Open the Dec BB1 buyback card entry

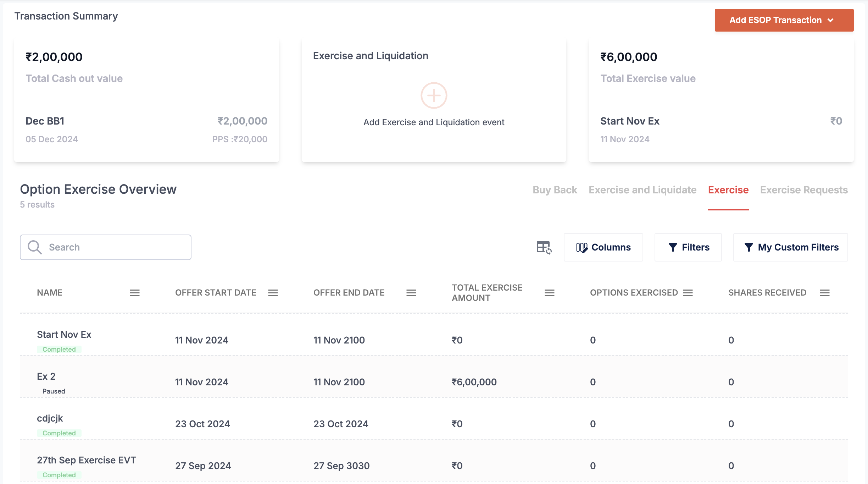(x=45, y=121)
